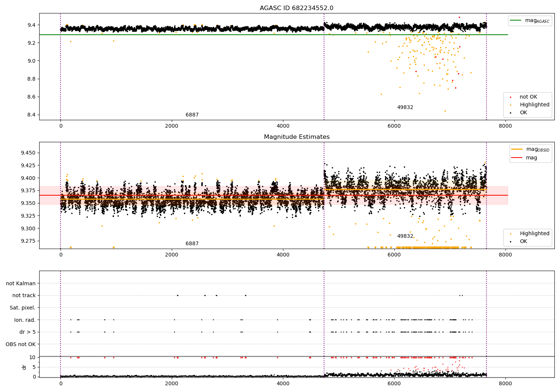Viewport: 560px width, 392px height.
Task: Click the mag AGASC legend entry
Action: (530, 21)
